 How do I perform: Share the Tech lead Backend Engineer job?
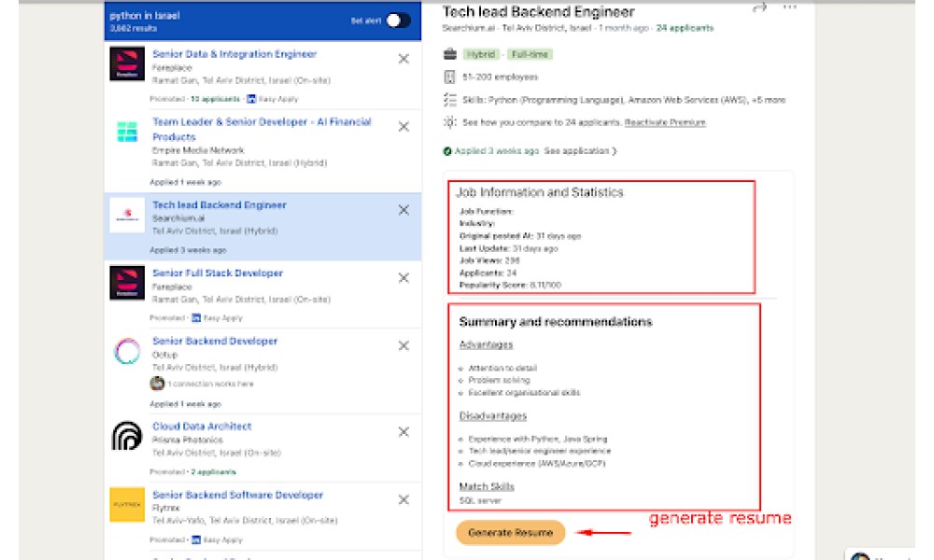[759, 7]
